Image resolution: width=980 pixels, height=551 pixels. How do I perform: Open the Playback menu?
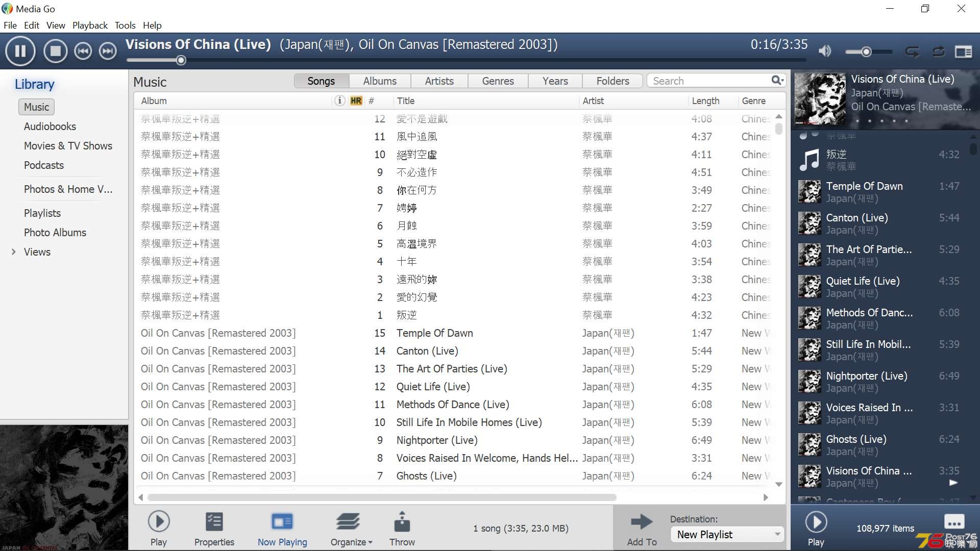(90, 25)
